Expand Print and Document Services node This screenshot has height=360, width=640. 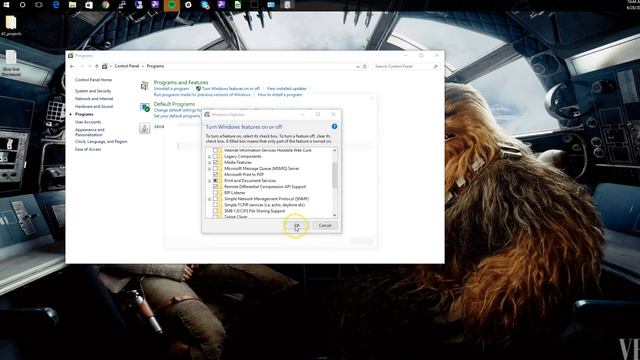tap(209, 181)
